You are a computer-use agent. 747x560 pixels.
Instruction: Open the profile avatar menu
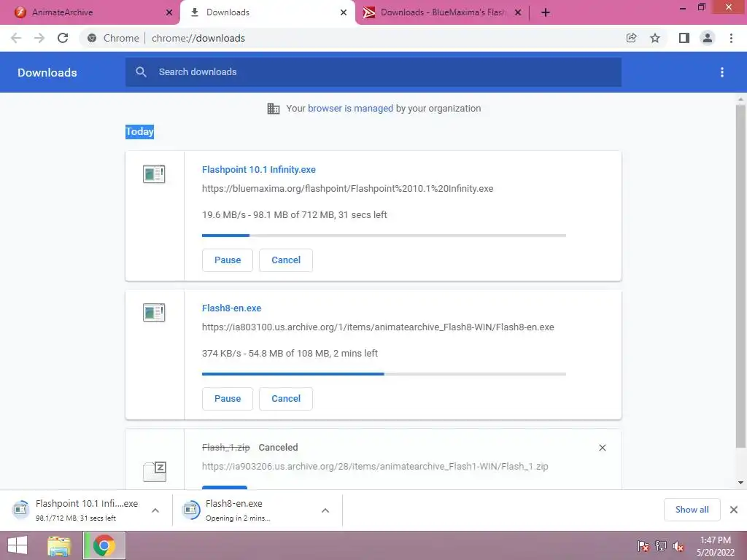point(708,38)
